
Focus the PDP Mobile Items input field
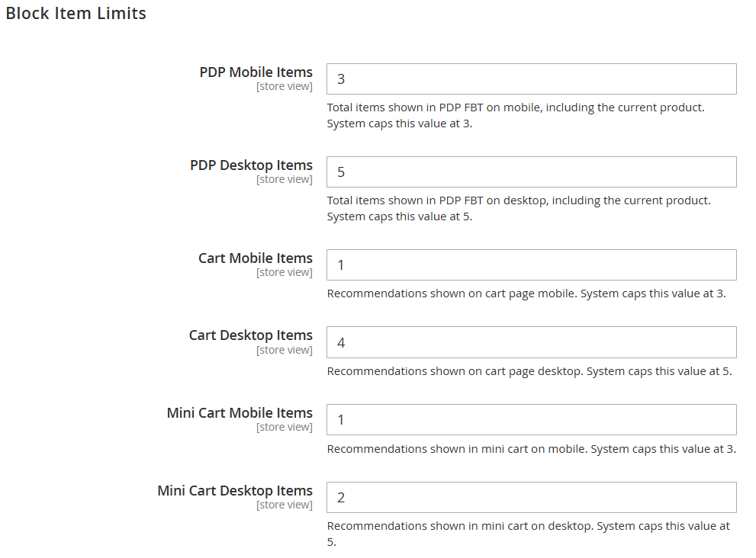click(x=531, y=79)
